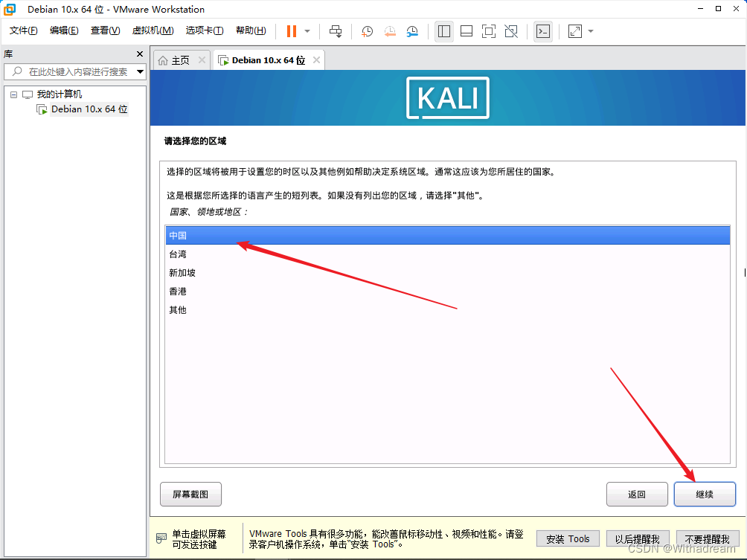The height and width of the screenshot is (560, 747).
Task: Click the pause virtual machine icon
Action: 292,31
